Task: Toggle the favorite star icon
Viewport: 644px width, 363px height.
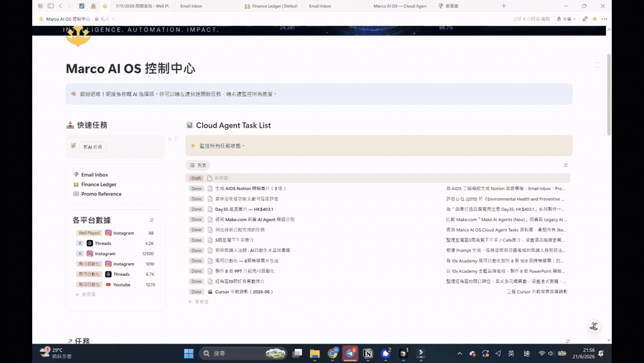Action: point(594,19)
